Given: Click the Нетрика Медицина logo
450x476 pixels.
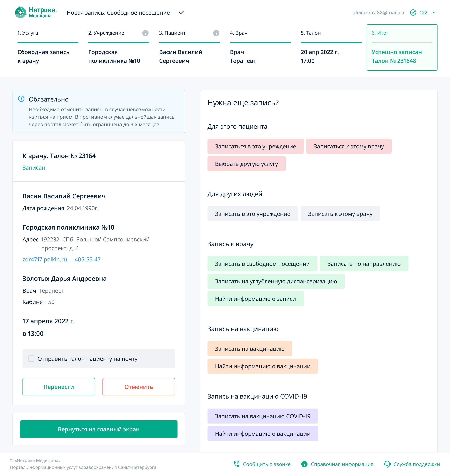Looking at the screenshot, I should [x=36, y=12].
